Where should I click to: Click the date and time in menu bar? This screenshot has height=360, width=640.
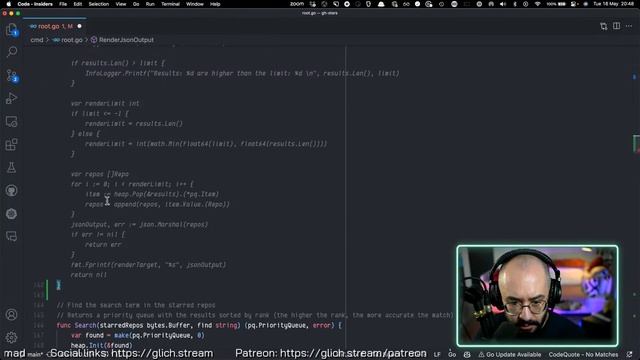tap(613, 4)
